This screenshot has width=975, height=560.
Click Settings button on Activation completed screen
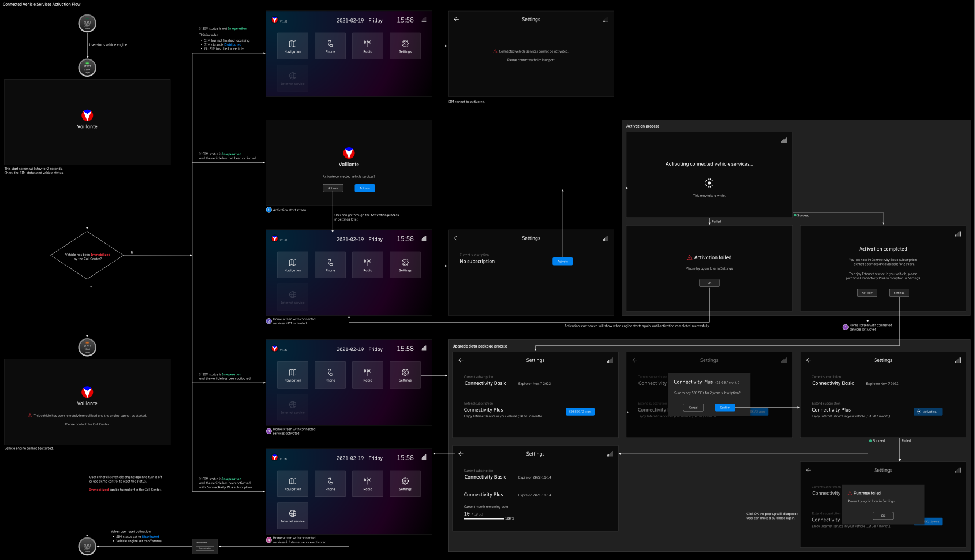(x=899, y=293)
